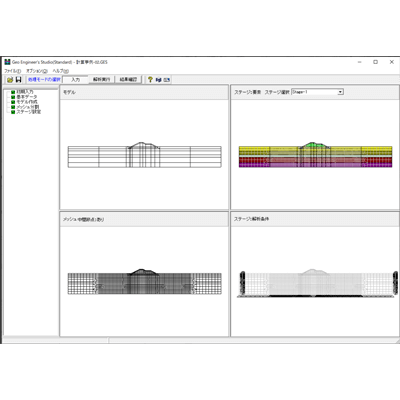Click the メッシュ panel header text
Image resolution: width=400 pixels, height=400 pixels.
[x=83, y=219]
